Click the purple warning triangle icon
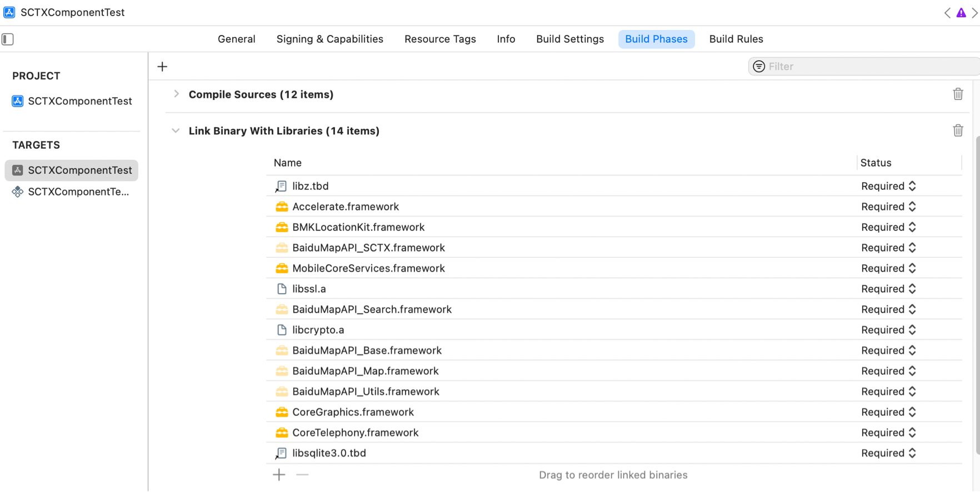The height and width of the screenshot is (492, 980). tap(961, 13)
